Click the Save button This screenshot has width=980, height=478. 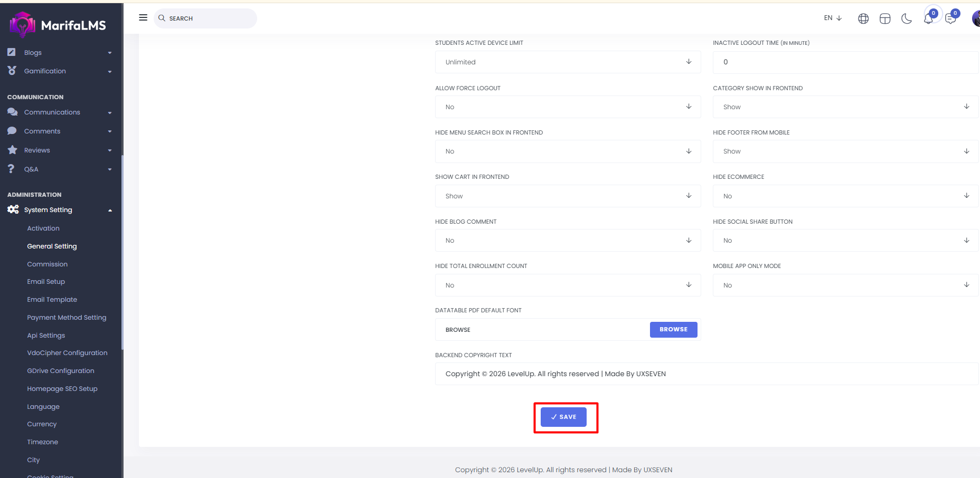[563, 417]
